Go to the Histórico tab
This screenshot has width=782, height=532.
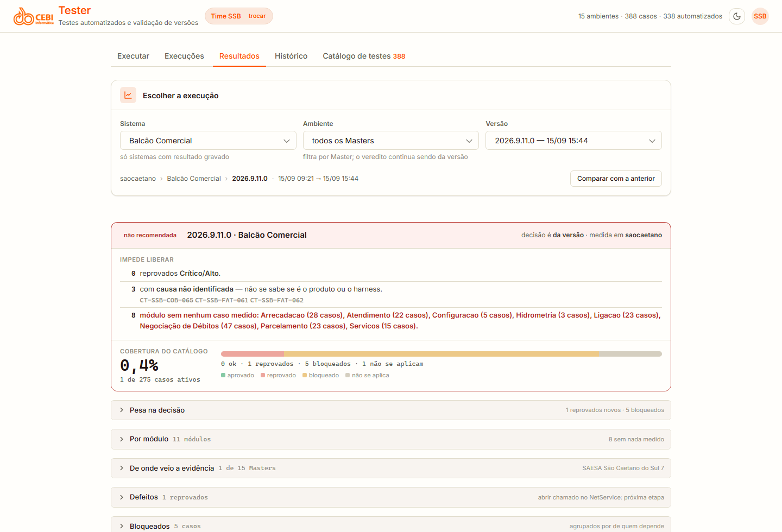pos(291,56)
